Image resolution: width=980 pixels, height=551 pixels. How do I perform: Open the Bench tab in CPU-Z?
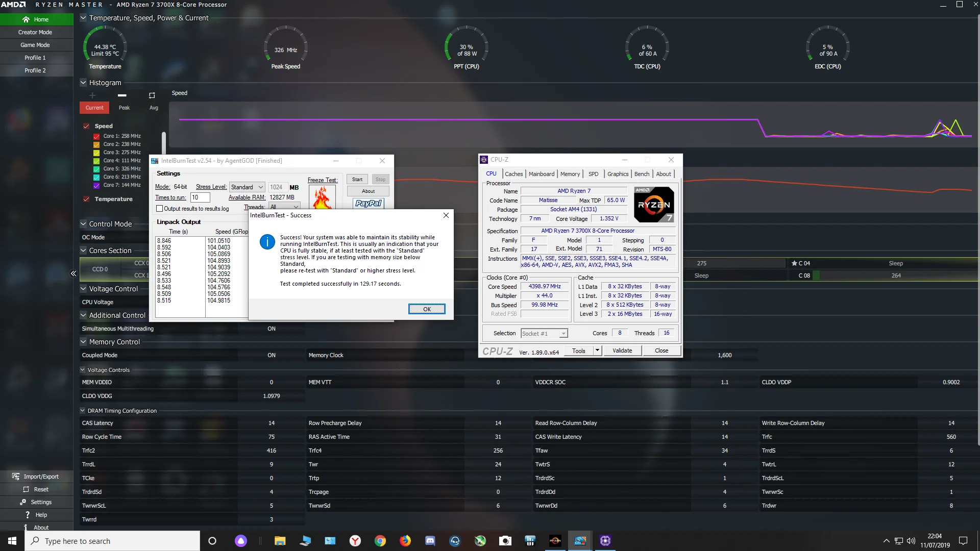click(642, 174)
